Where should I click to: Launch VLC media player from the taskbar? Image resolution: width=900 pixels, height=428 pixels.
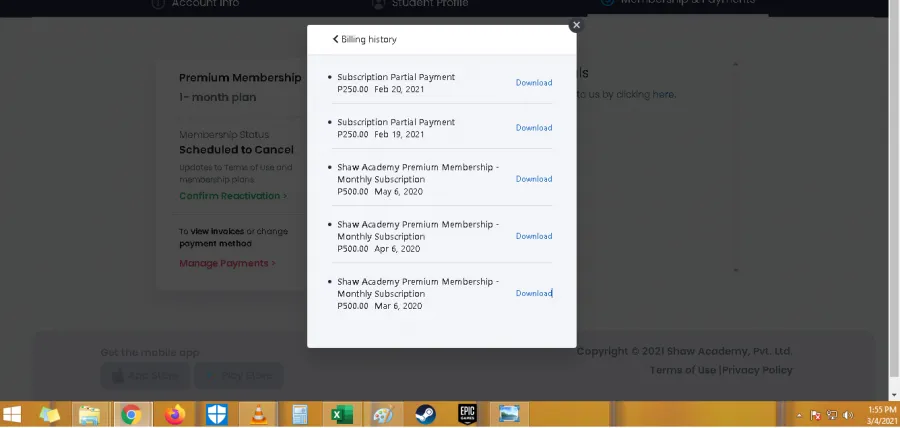258,414
